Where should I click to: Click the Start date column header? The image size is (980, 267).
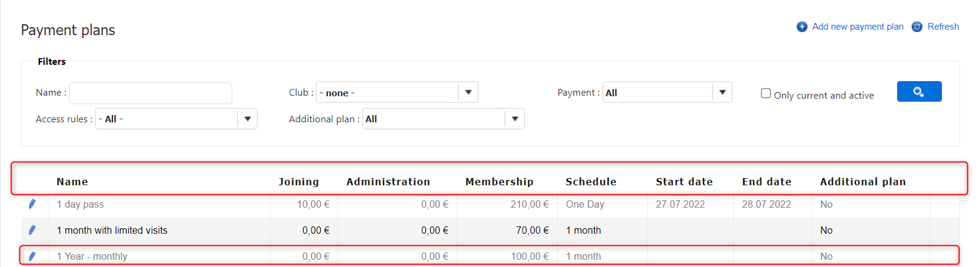pos(684,182)
